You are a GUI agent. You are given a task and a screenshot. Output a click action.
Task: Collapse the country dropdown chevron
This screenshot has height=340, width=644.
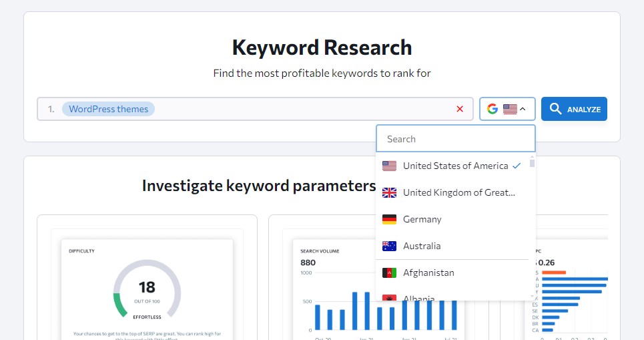coord(523,109)
